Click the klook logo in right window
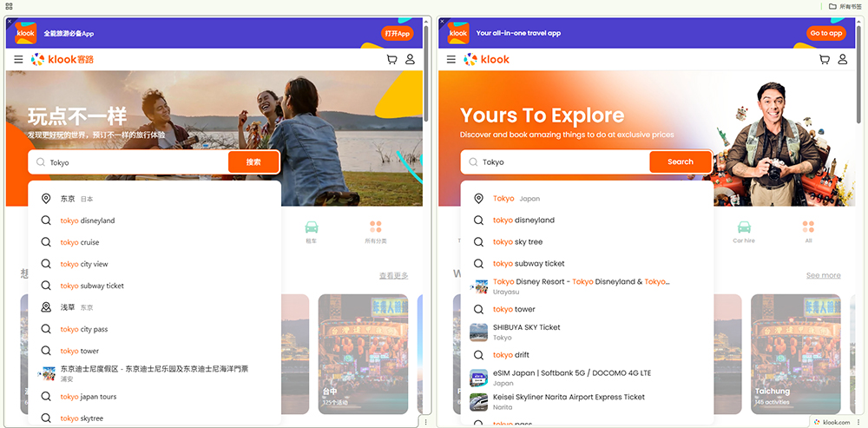The width and height of the screenshot is (868, 428). point(487,59)
